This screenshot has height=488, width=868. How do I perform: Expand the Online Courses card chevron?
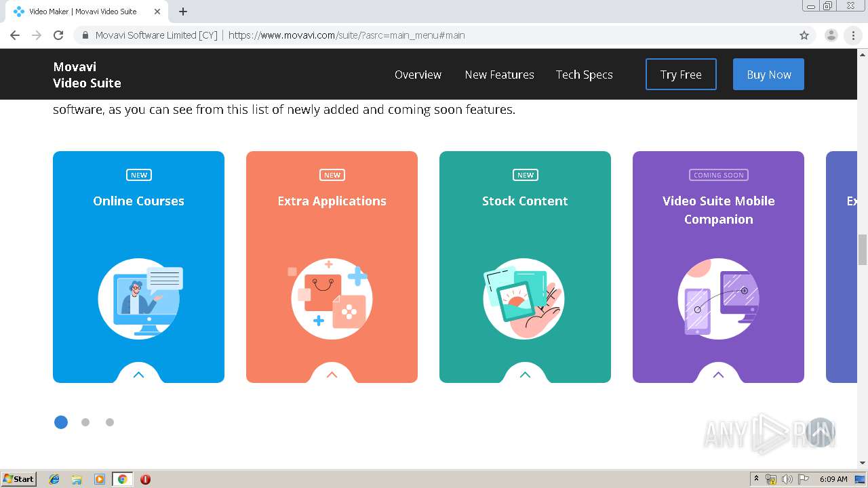[x=139, y=374]
